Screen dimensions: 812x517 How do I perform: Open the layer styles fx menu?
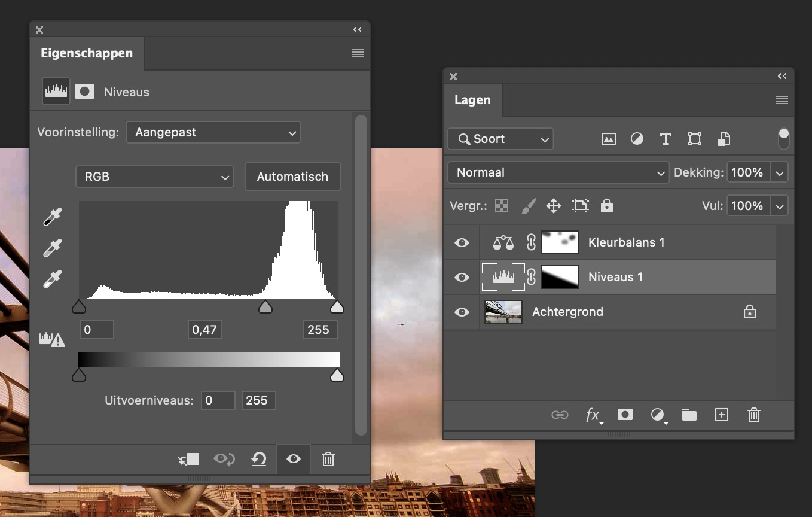(x=593, y=415)
